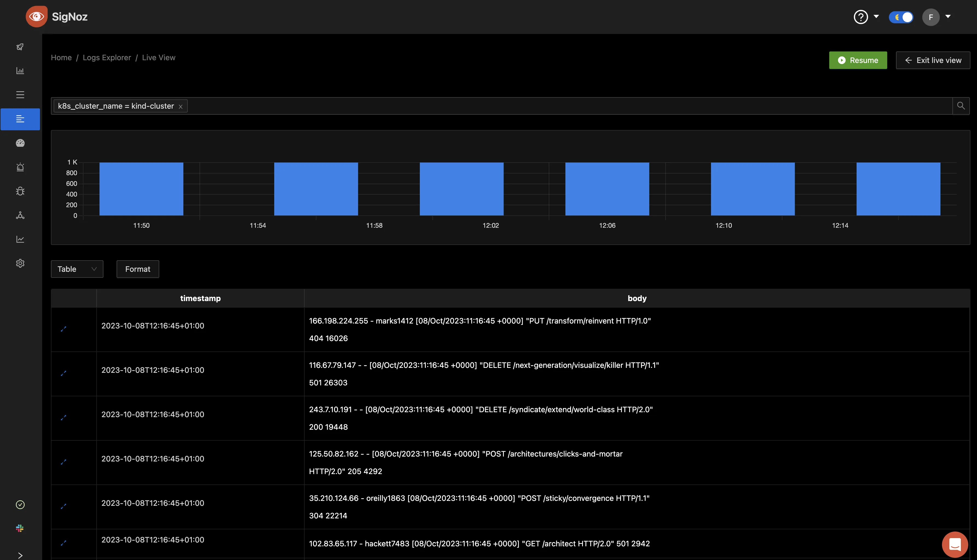
Task: Expand the user profile dropdown arrow
Action: coord(948,16)
